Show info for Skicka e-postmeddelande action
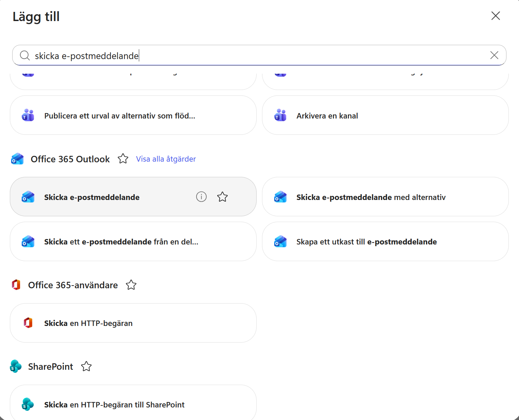This screenshot has width=519, height=420. (x=201, y=197)
